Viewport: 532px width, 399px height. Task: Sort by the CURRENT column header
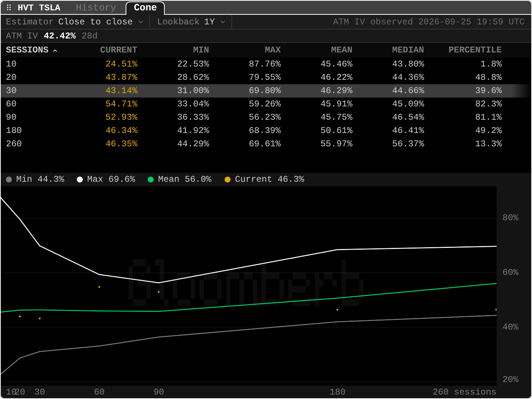(119, 50)
